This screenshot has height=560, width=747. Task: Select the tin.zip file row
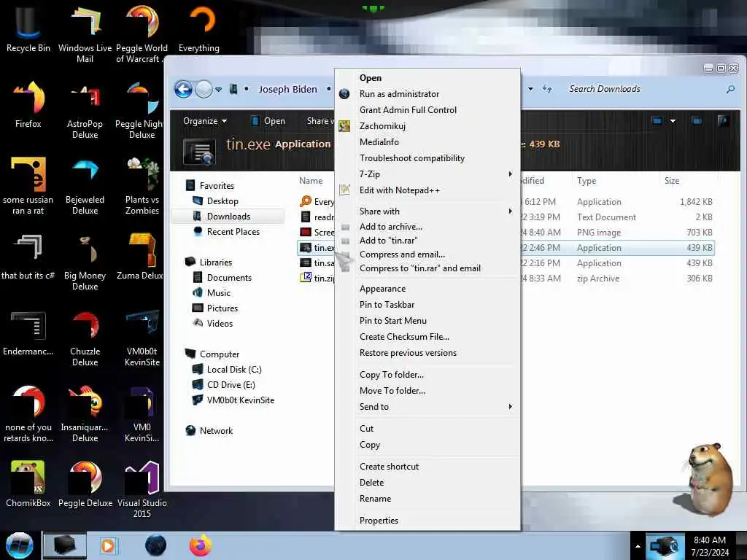pyautogui.click(x=505, y=278)
